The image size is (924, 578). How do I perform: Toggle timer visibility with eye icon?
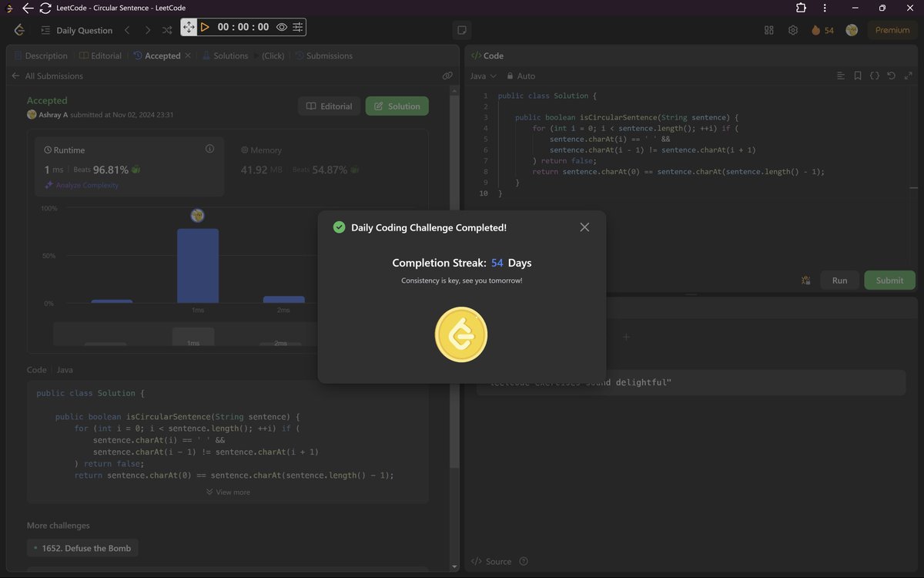[282, 27]
